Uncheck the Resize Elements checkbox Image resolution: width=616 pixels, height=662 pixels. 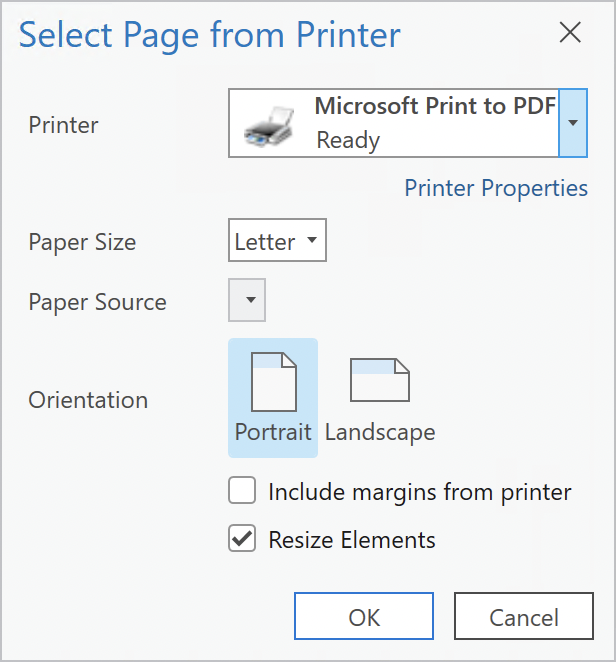click(242, 540)
